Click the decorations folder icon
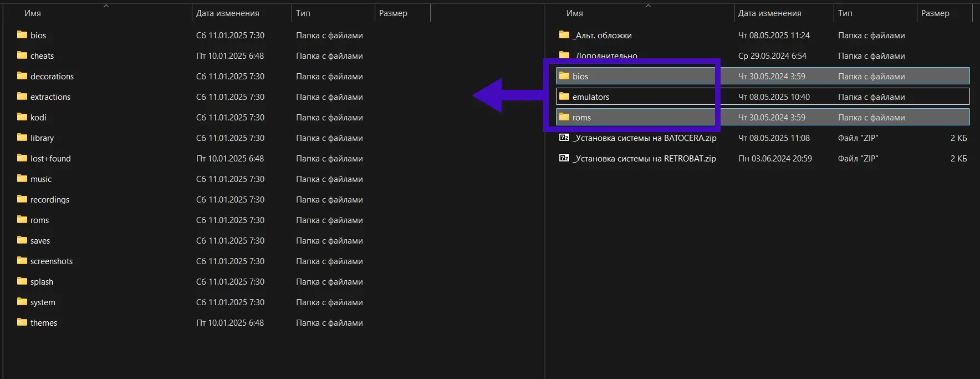Viewport: 980px width, 379px height. [x=22, y=76]
